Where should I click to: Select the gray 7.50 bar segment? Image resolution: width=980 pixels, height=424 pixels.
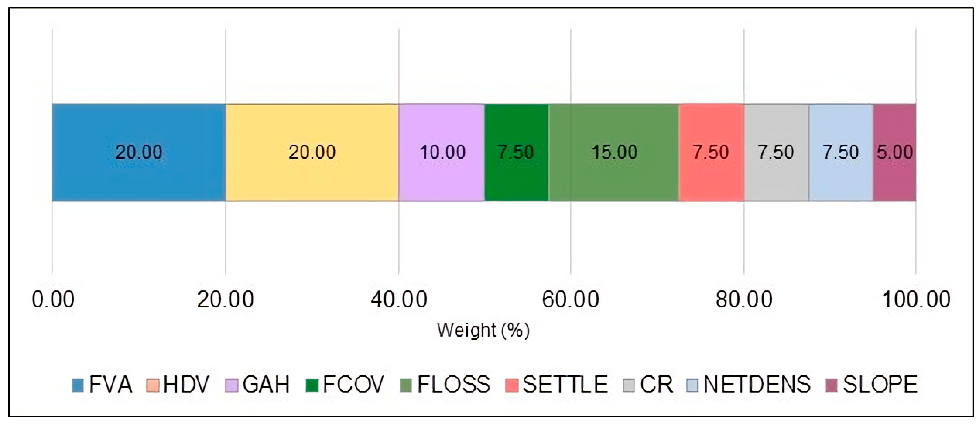point(776,152)
